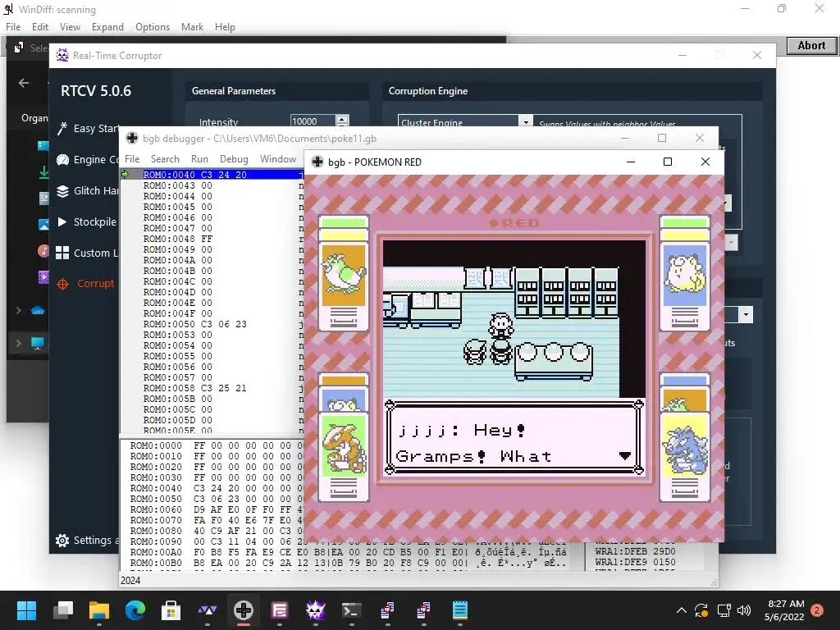Click Stockpile label in RTCV sidebar
The image size is (840, 630).
[x=95, y=221]
